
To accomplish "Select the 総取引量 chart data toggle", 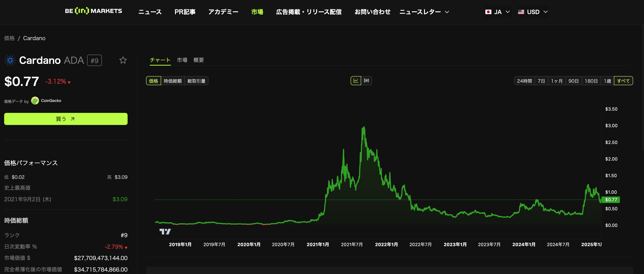I will (x=196, y=81).
